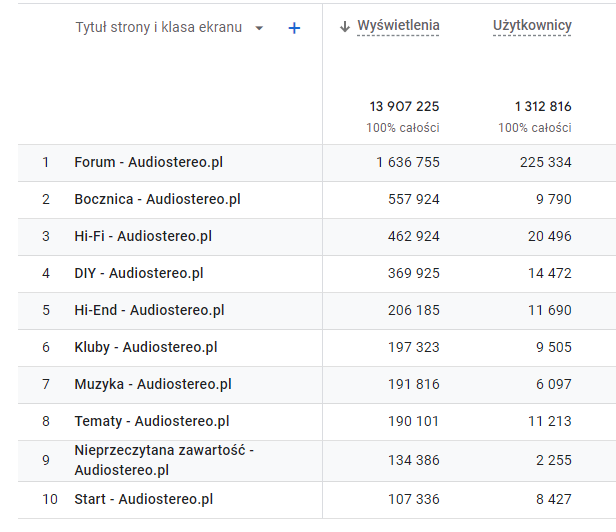Click 100% całości under Wyświetlenia total
The image size is (616, 532).
tap(403, 128)
